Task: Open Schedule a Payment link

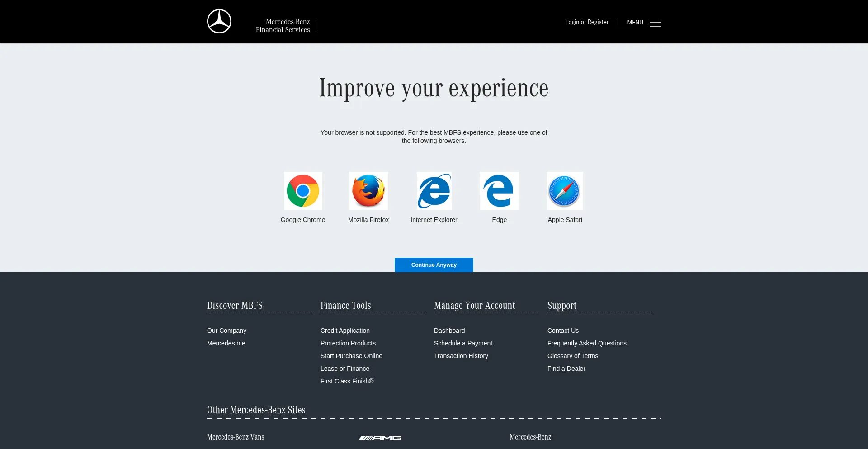Action: (x=463, y=343)
